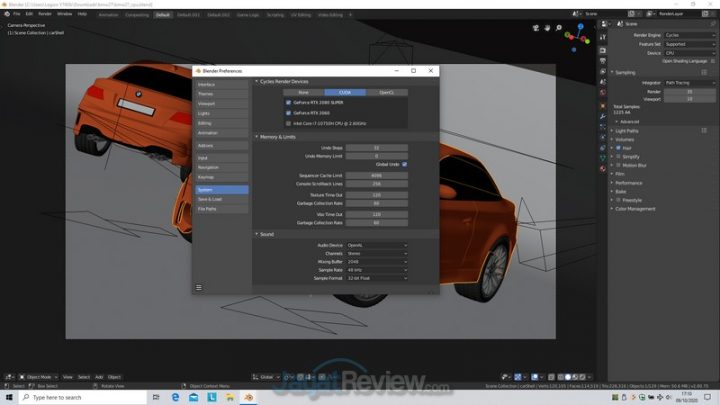Adjust the Viewport samples value slider

point(690,99)
